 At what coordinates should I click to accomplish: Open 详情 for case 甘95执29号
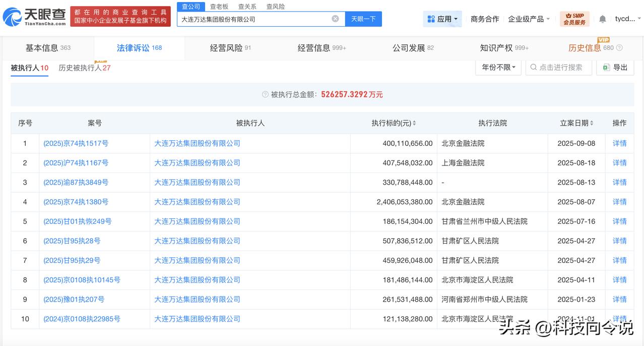tap(619, 260)
